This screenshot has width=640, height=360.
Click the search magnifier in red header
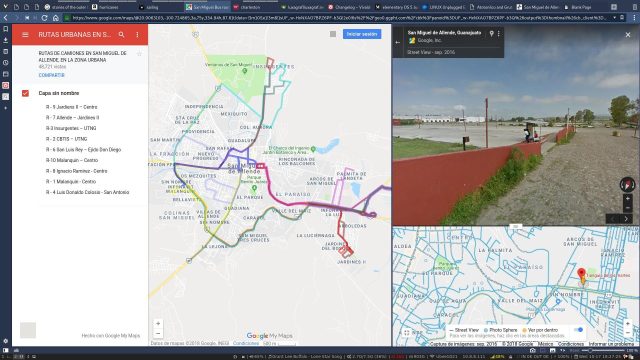[122, 35]
